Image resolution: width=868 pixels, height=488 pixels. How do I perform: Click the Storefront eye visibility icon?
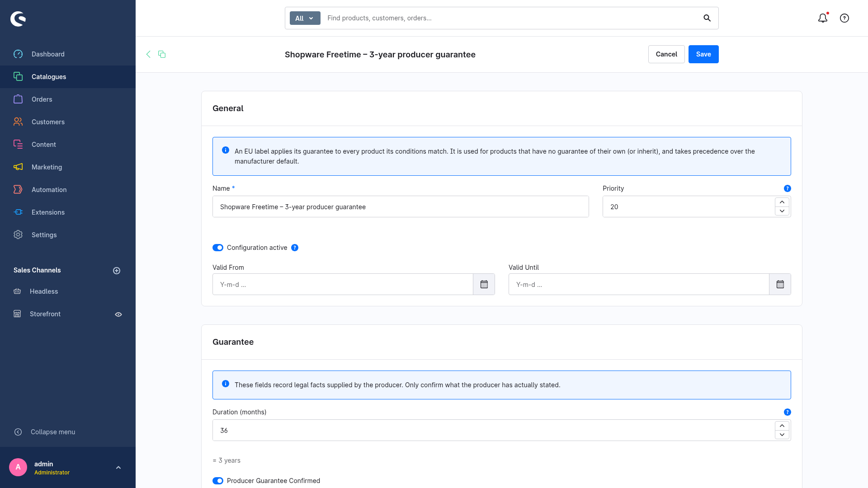click(x=118, y=314)
